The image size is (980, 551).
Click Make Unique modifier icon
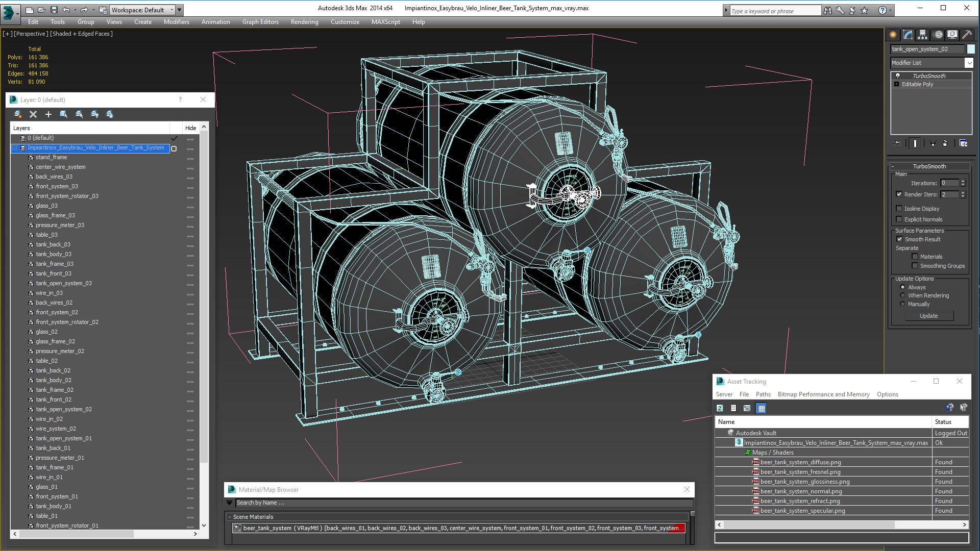933,143
